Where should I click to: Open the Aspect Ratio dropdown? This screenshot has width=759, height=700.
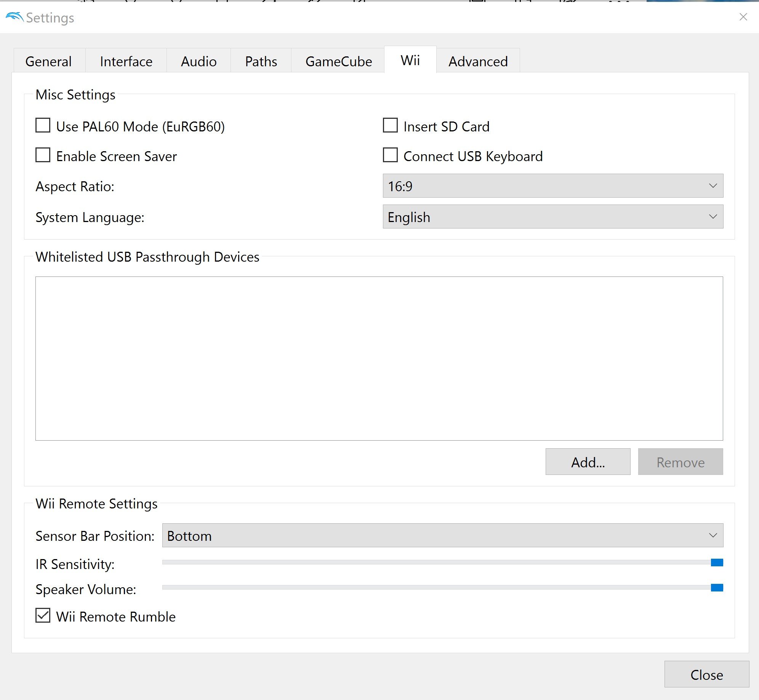click(552, 186)
